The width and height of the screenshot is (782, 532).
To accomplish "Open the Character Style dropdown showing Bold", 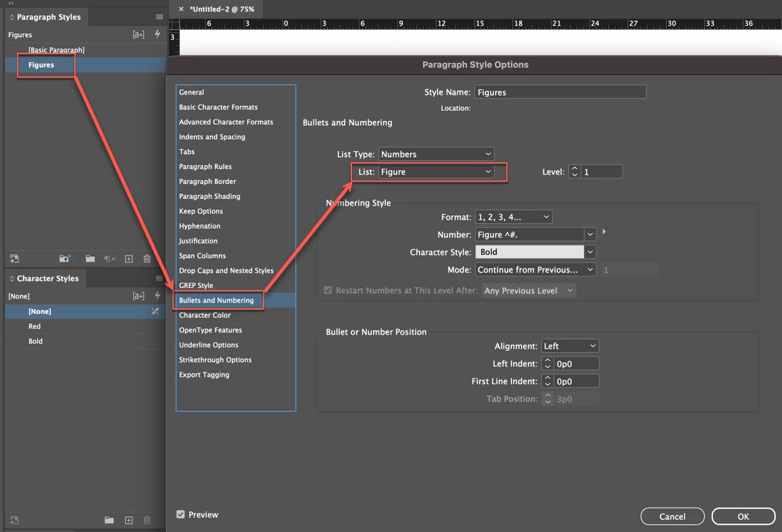I will coord(590,251).
